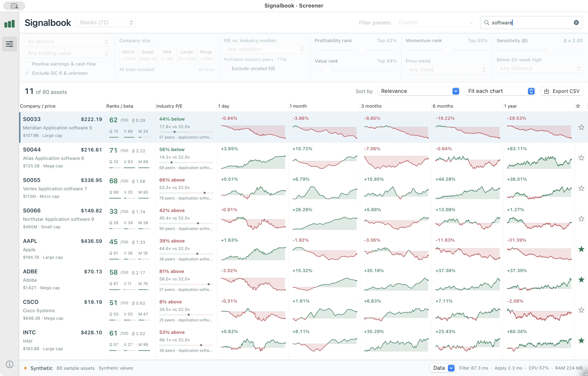This screenshot has width=588, height=376.
Task: Toggle the Micro company size filter
Action: point(128,55)
